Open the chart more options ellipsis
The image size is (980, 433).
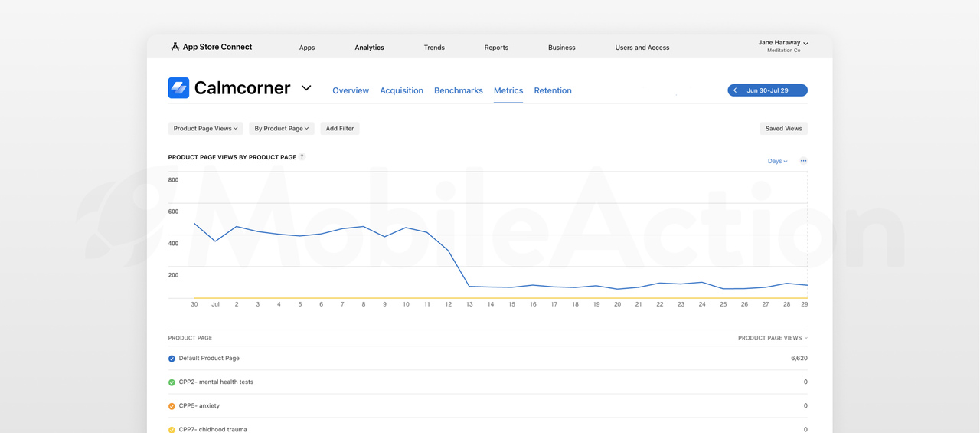pos(803,161)
